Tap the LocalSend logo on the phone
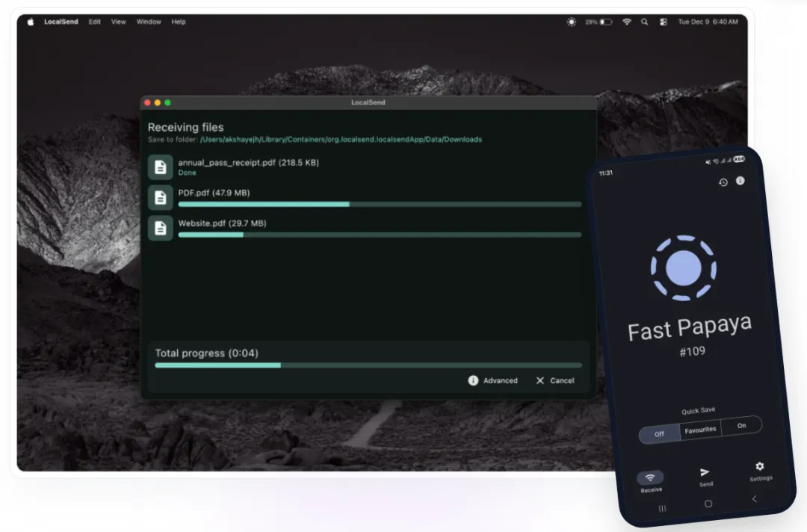This screenshot has height=532, width=807. 684,268
